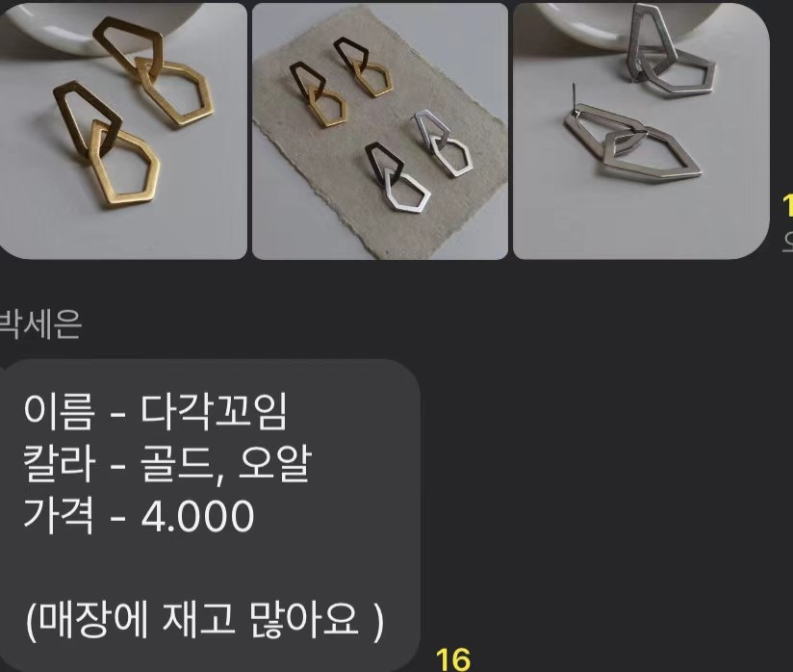The height and width of the screenshot is (672, 793).
Task: Click the partial yellow count beside third photo
Action: [x=787, y=206]
